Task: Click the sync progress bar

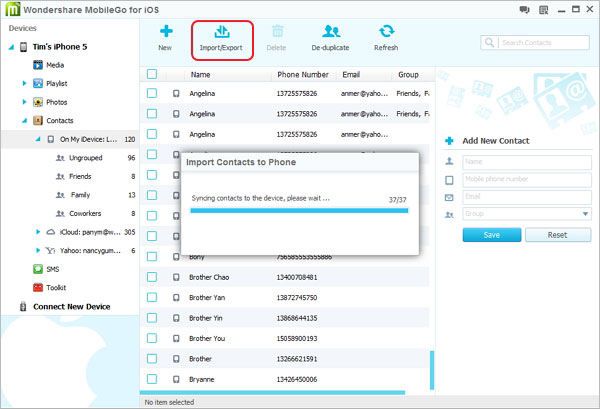Action: [x=299, y=210]
